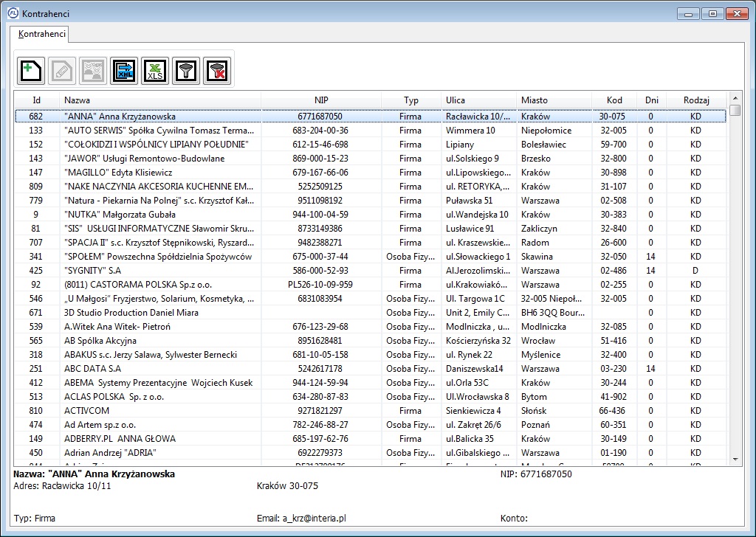
Task: Select Adrian Andrzej "ADRIA" row
Action: pos(371,452)
